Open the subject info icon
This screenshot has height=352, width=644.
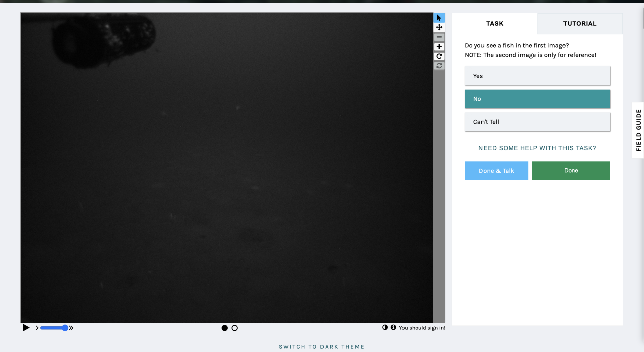(393, 327)
